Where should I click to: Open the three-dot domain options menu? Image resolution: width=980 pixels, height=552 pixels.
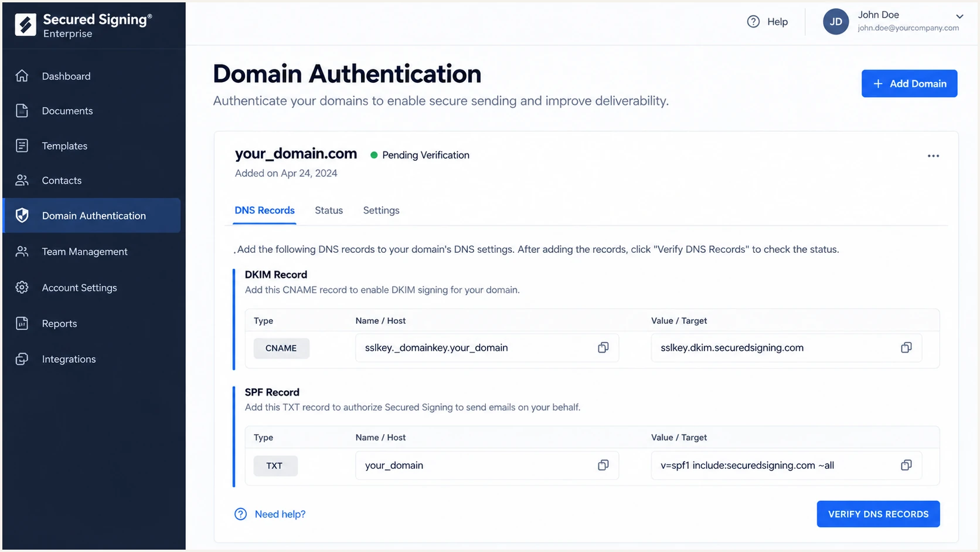[x=933, y=156]
